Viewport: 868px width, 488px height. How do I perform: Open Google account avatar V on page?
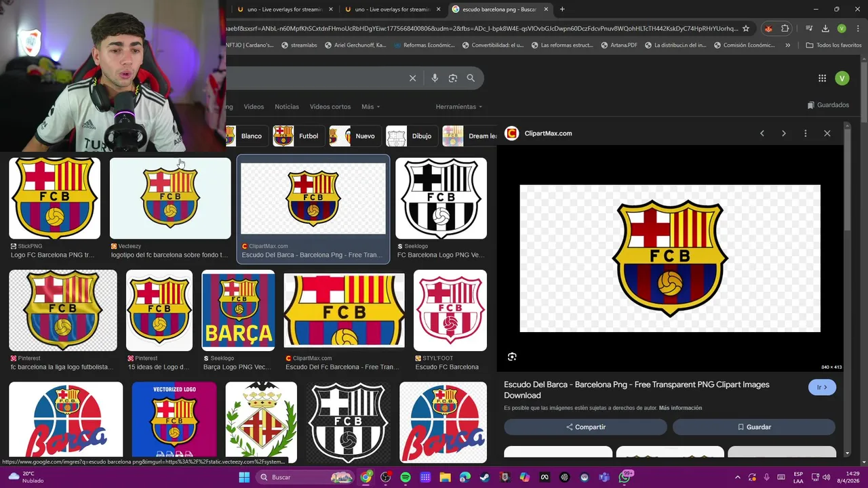point(842,78)
